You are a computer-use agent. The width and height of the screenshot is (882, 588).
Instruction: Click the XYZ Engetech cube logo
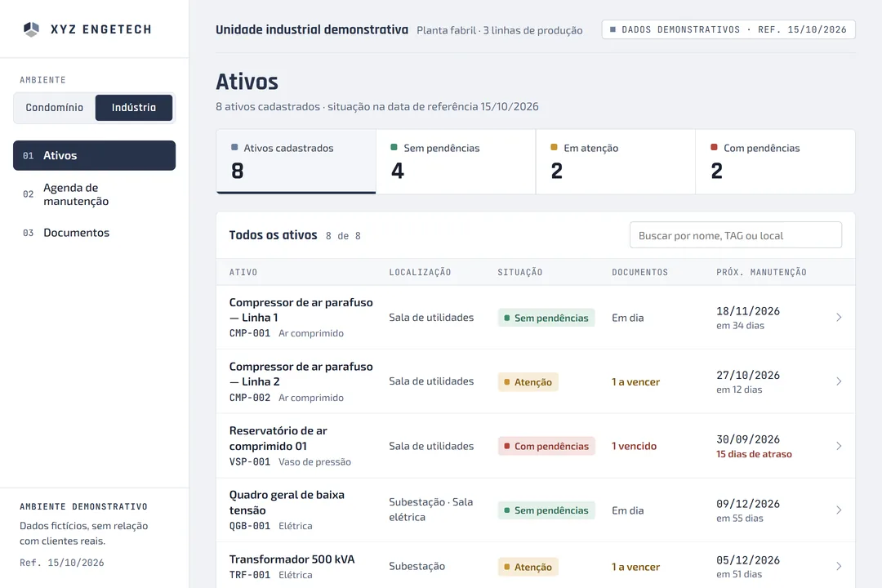coord(32,29)
